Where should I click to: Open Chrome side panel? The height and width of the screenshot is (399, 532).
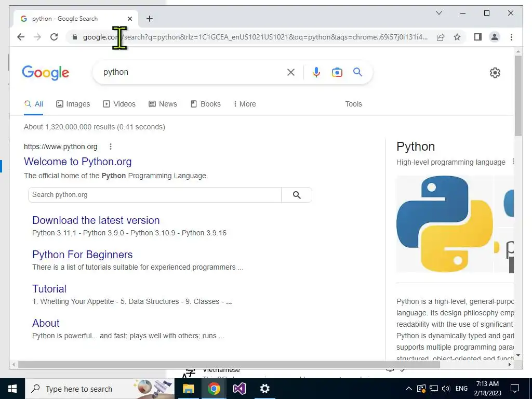478,37
